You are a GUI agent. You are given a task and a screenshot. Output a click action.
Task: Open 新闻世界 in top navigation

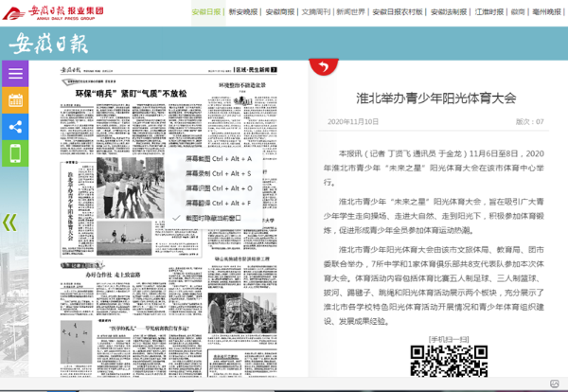tap(350, 12)
